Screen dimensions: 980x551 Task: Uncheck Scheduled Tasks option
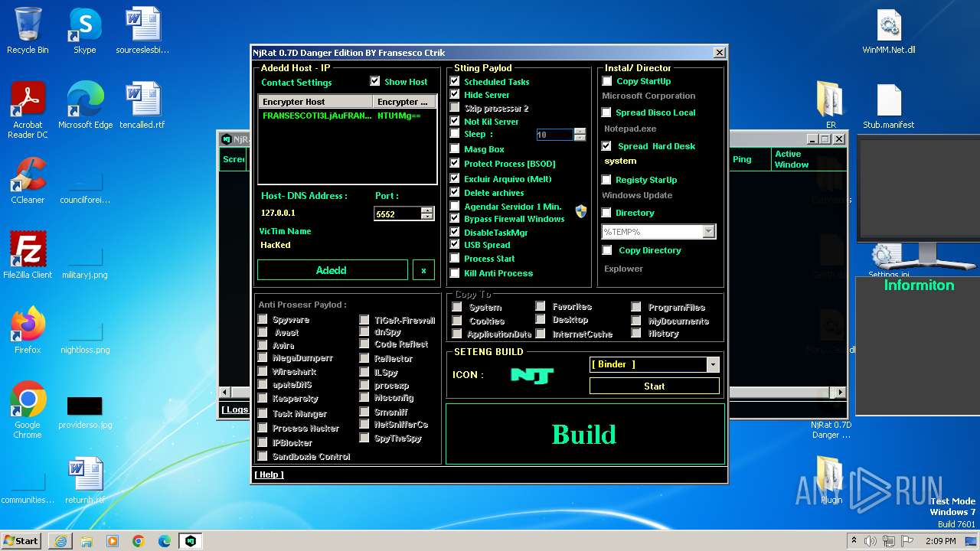click(455, 81)
